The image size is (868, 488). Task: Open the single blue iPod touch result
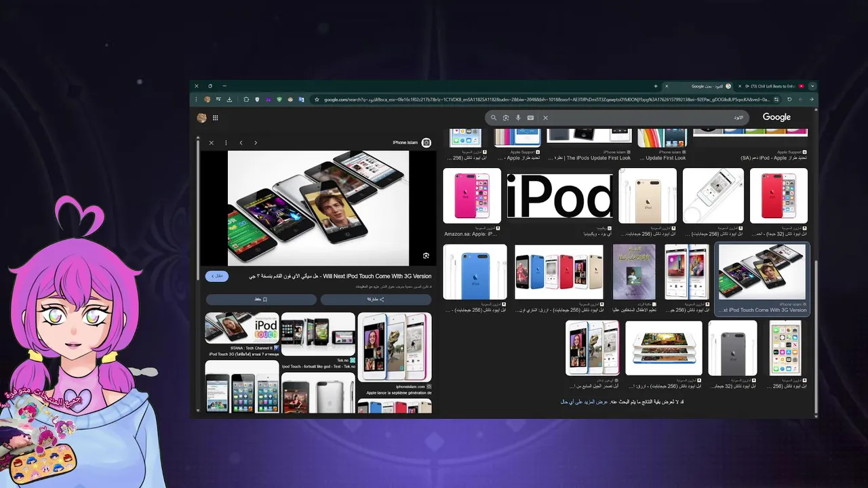[475, 272]
